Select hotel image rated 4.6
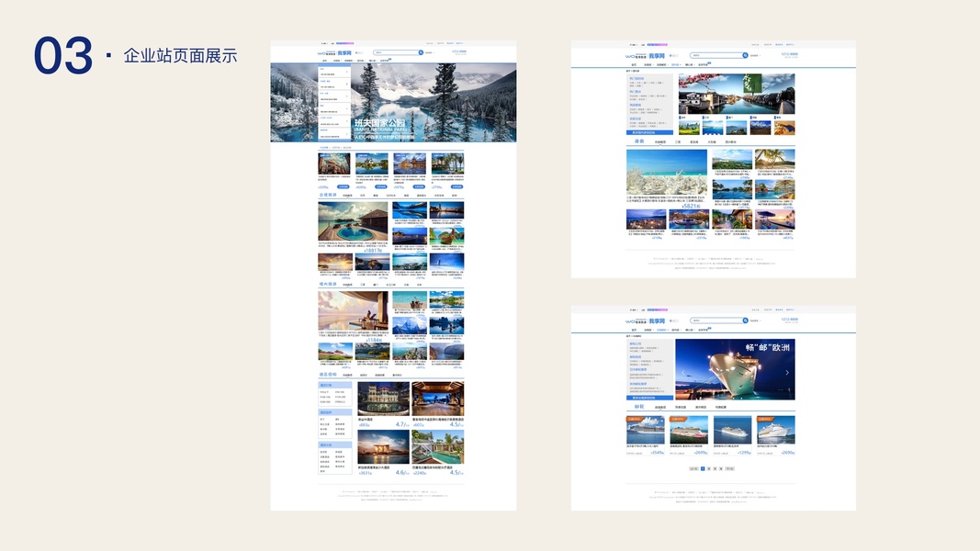 [384, 446]
